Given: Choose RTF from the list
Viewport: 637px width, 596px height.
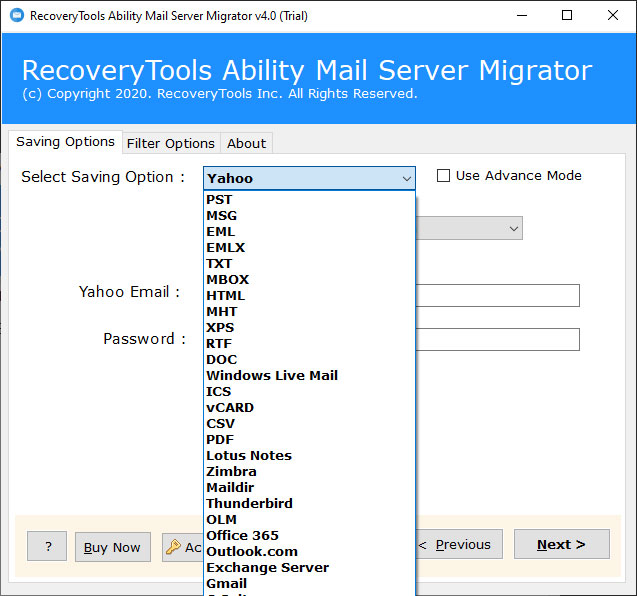Looking at the screenshot, I should [309, 343].
